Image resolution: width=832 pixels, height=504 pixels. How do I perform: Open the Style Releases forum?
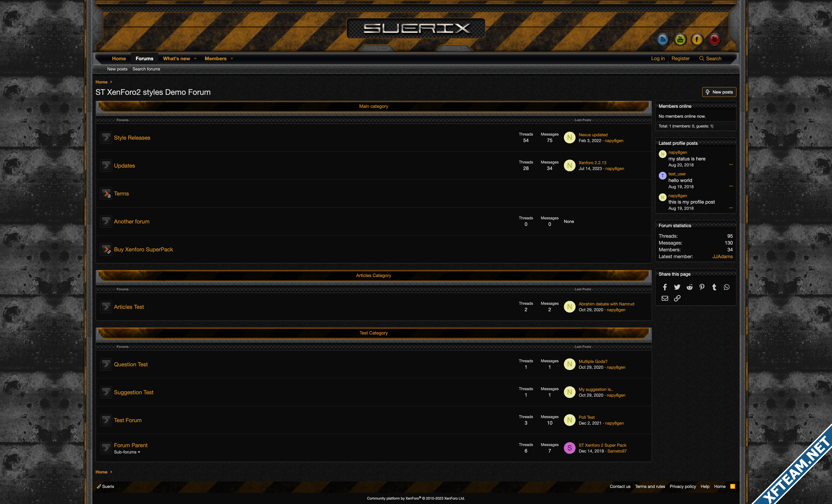132,138
